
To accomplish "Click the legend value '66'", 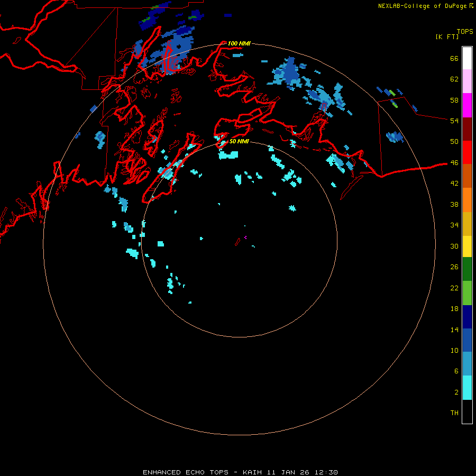I will 454,59.
